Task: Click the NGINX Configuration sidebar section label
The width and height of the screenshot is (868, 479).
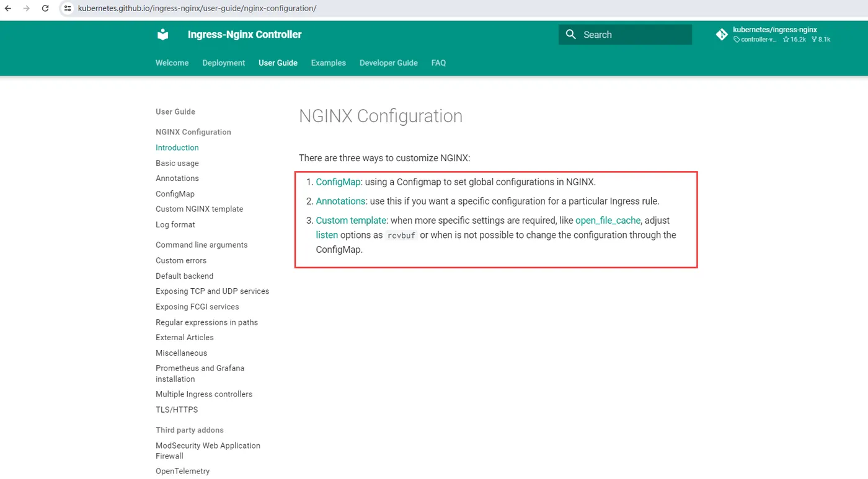Action: click(x=193, y=132)
